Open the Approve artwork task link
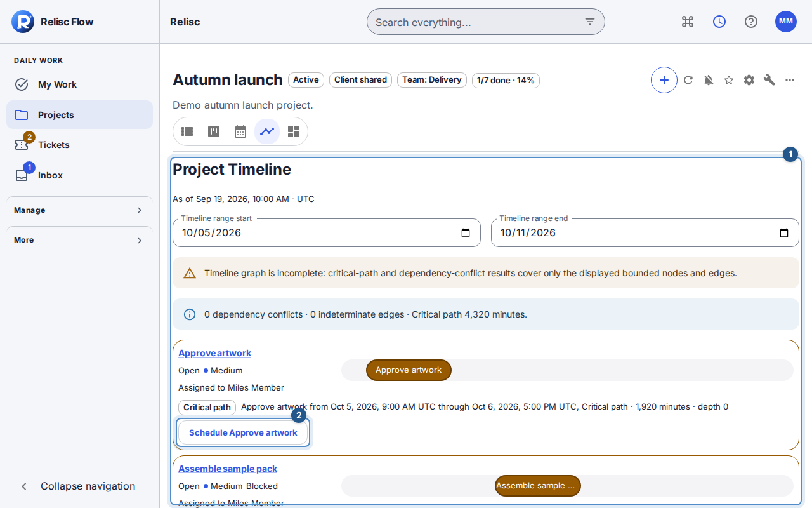The height and width of the screenshot is (508, 812). pos(214,353)
